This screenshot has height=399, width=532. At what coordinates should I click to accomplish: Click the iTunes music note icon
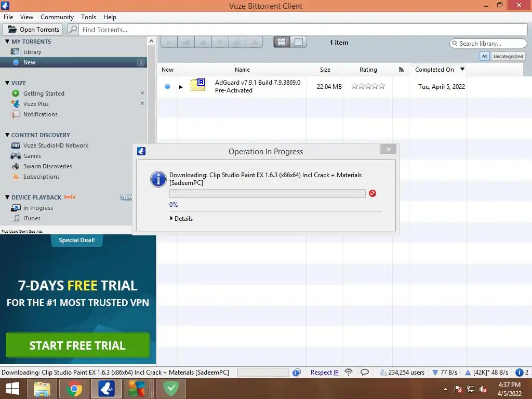[16, 218]
